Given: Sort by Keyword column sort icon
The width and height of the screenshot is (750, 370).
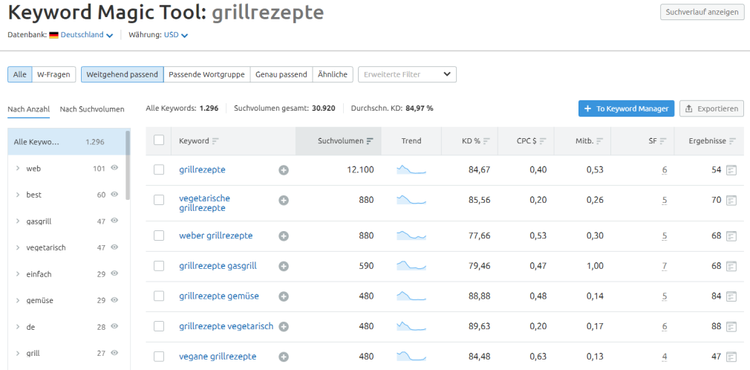Looking at the screenshot, I should tap(215, 141).
